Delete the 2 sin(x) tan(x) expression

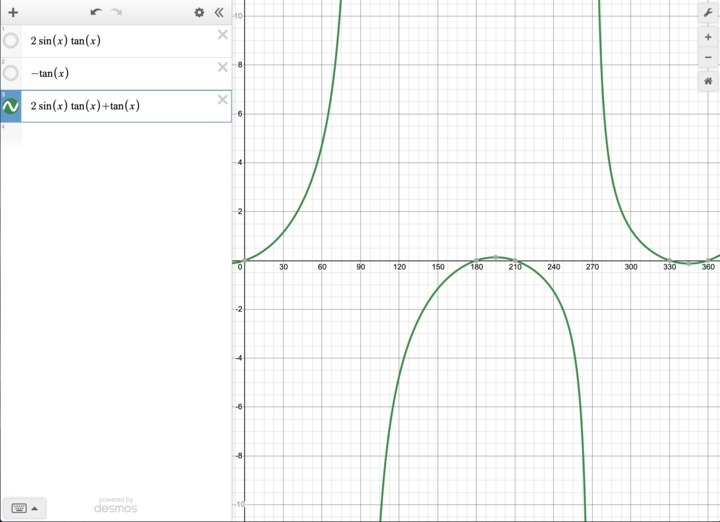pos(222,35)
